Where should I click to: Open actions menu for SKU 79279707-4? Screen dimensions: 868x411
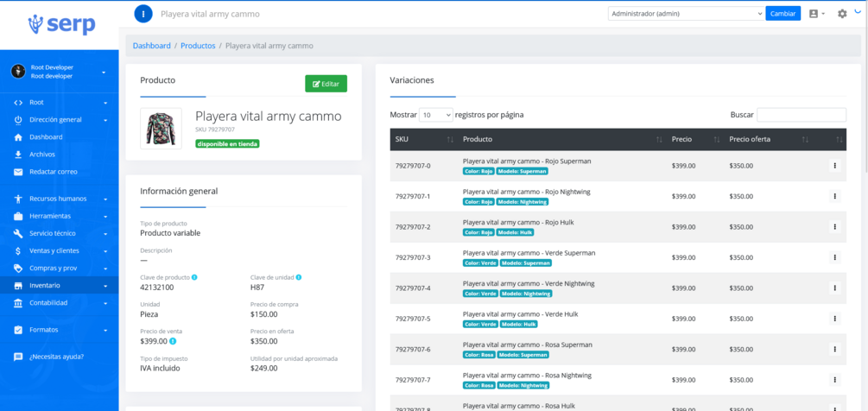pyautogui.click(x=834, y=288)
